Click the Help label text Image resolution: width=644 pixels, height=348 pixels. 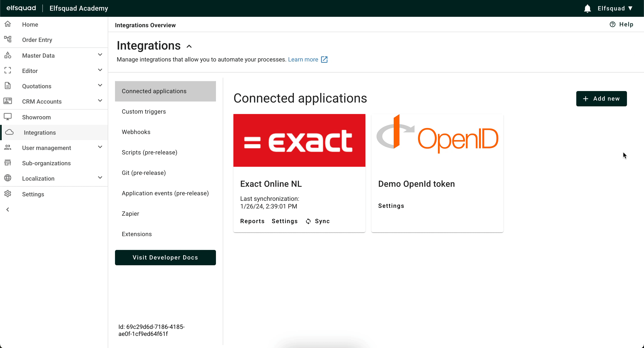click(626, 24)
